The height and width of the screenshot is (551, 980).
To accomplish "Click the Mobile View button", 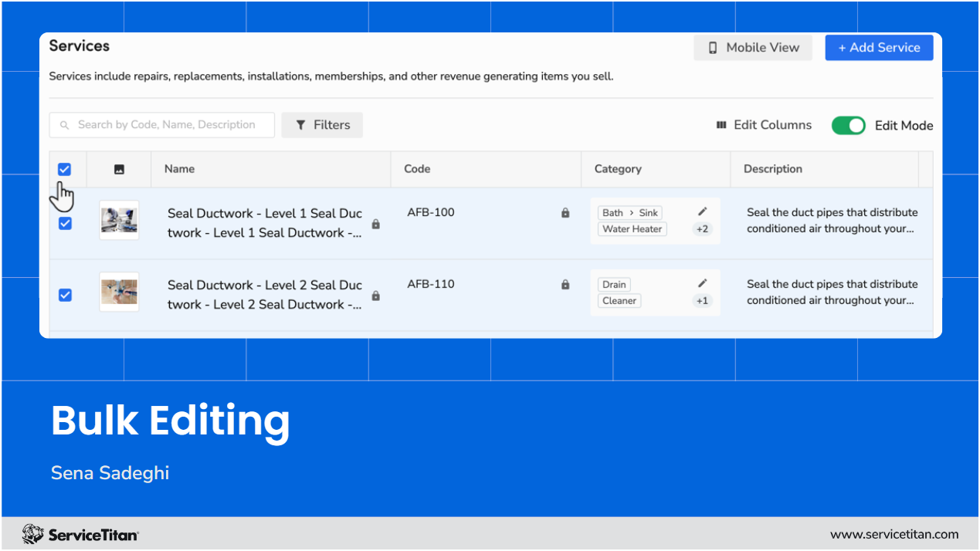I will [x=753, y=47].
